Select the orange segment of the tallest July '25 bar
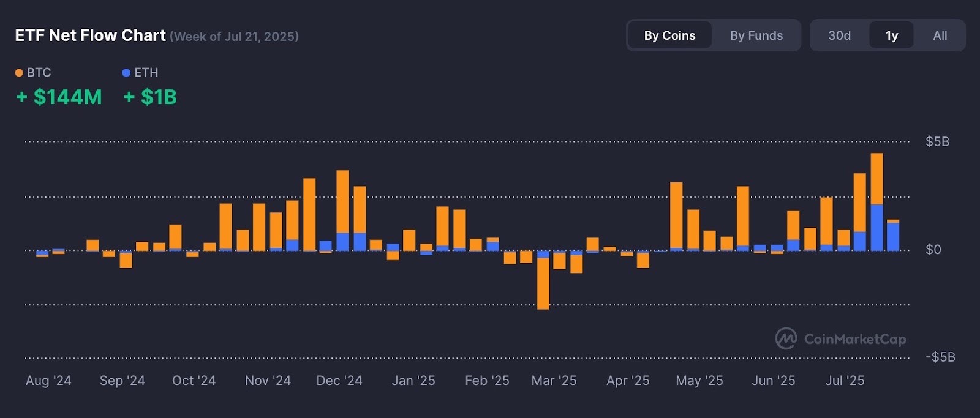Image resolution: width=980 pixels, height=418 pixels. pyautogui.click(x=876, y=179)
